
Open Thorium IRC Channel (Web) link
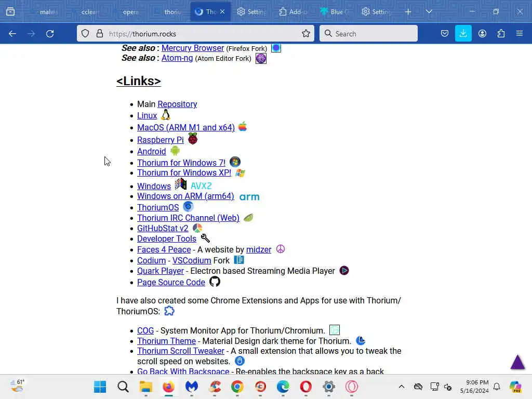click(188, 218)
